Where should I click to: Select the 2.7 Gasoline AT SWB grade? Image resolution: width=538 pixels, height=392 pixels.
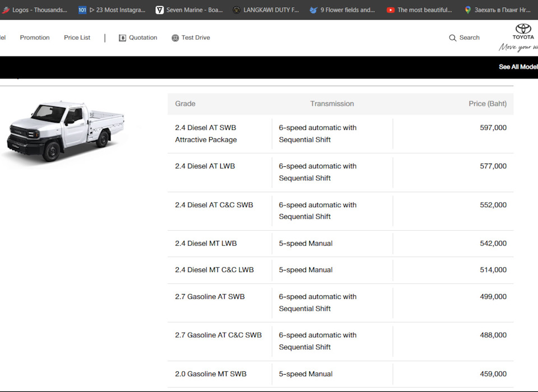coord(210,296)
